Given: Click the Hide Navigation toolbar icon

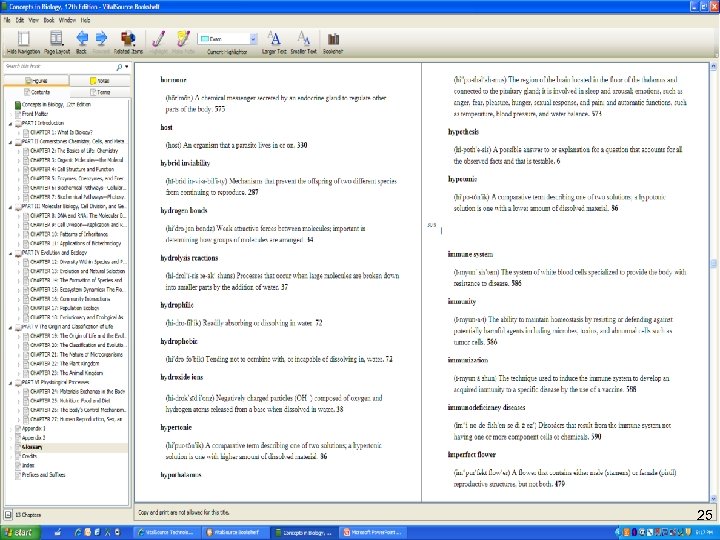Looking at the screenshot, I should (x=24, y=39).
